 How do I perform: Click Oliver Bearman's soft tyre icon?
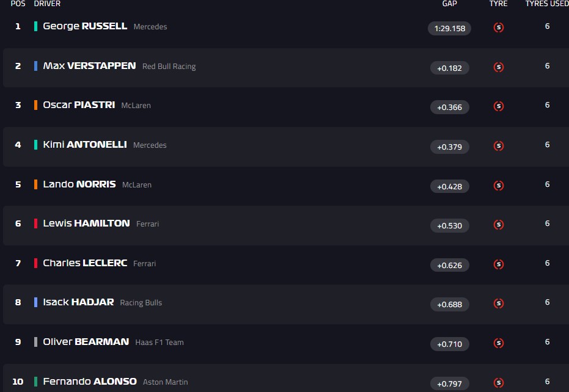click(499, 343)
